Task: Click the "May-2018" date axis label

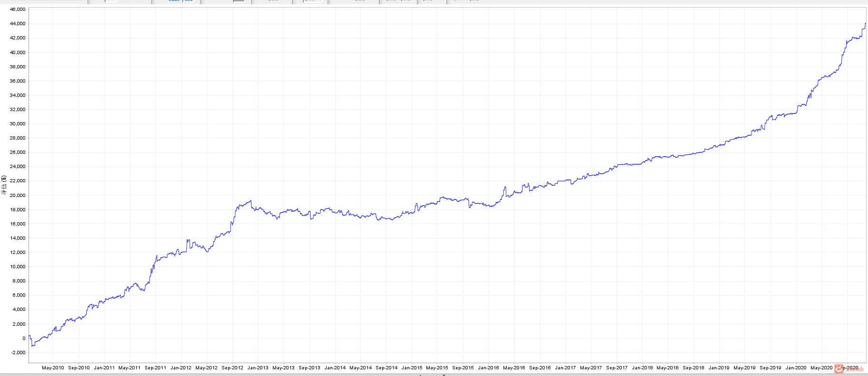Action: click(x=667, y=368)
